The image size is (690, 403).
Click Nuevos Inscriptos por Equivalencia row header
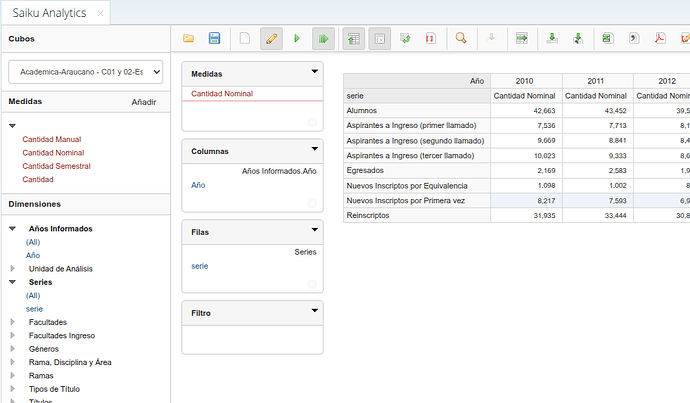point(417,186)
